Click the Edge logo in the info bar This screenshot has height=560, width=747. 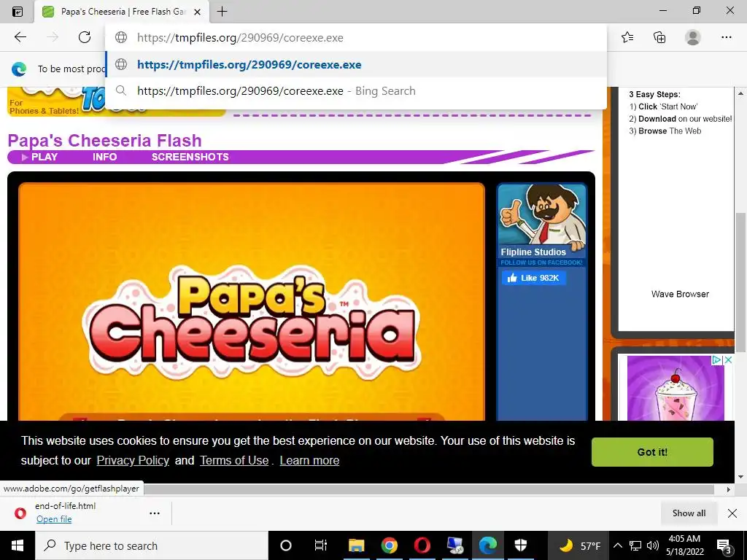pos(19,69)
